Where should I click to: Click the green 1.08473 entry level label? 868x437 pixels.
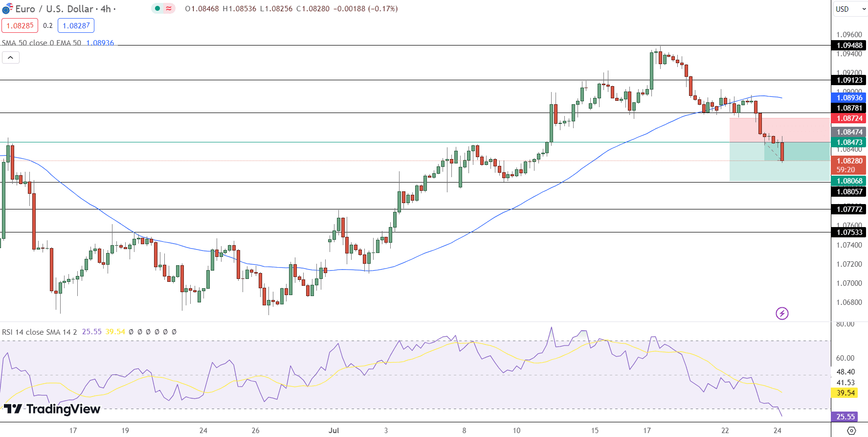point(848,142)
